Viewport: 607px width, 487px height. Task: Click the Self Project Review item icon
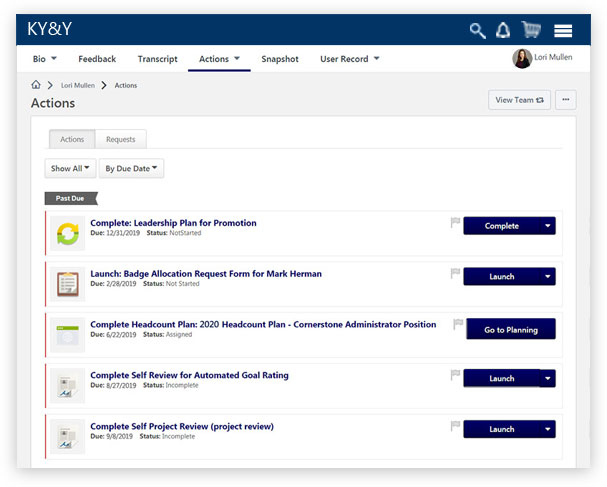point(68,437)
